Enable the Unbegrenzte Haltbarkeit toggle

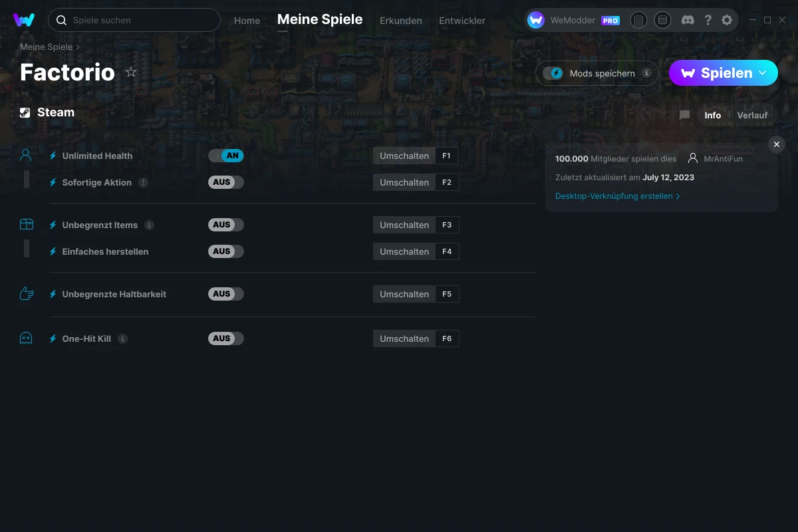pos(226,294)
